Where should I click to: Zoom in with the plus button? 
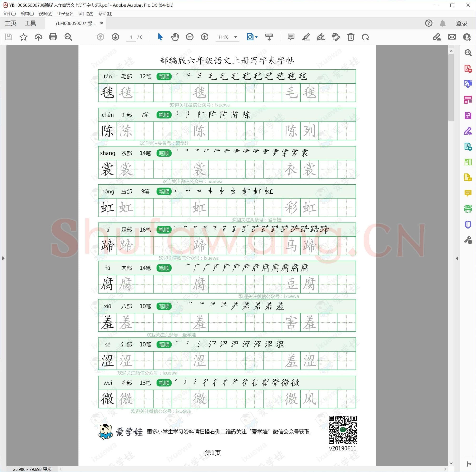[x=204, y=37]
